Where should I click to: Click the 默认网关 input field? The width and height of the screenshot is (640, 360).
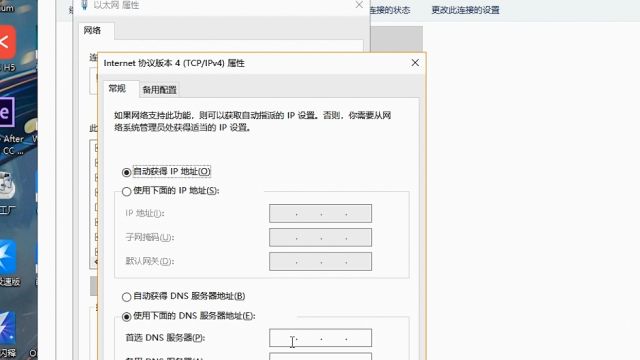point(320,261)
